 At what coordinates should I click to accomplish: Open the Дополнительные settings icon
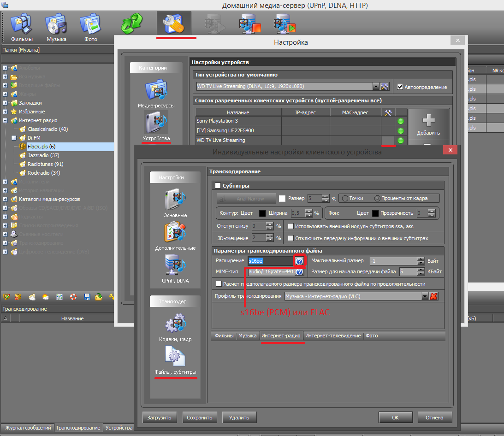(x=175, y=235)
